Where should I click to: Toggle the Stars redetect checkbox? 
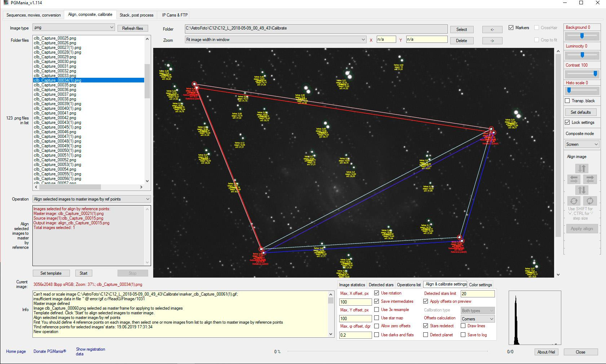pyautogui.click(x=425, y=326)
